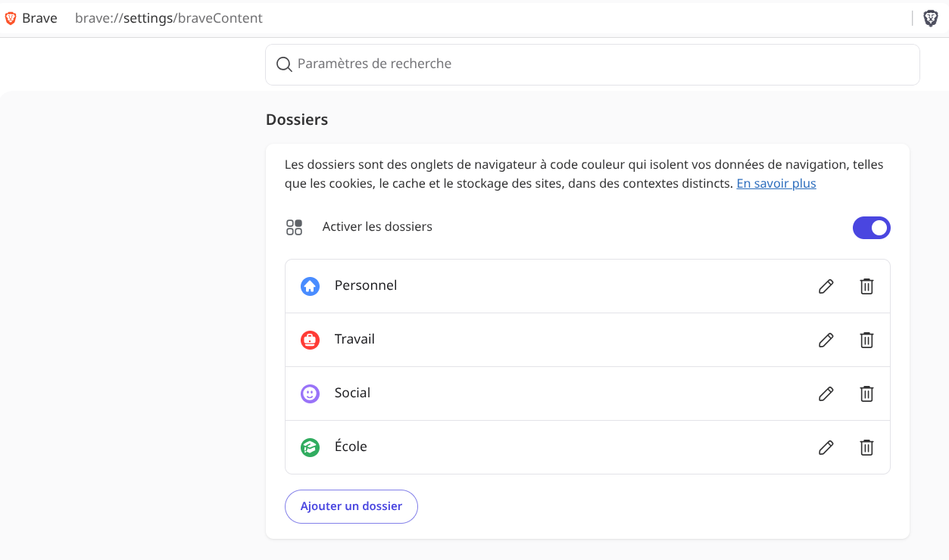Click the pencil icon for Social
Screen dimensions: 949x560
click(826, 394)
